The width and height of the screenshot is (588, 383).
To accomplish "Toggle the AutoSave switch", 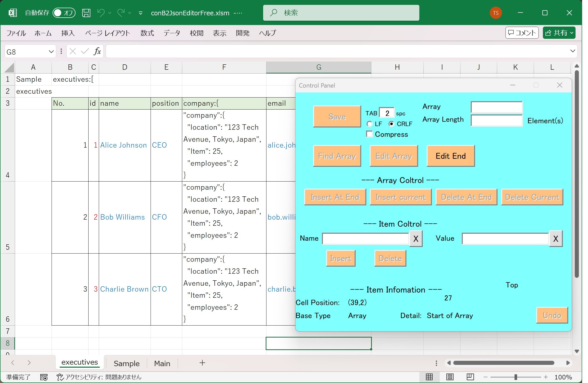I will pyautogui.click(x=64, y=13).
